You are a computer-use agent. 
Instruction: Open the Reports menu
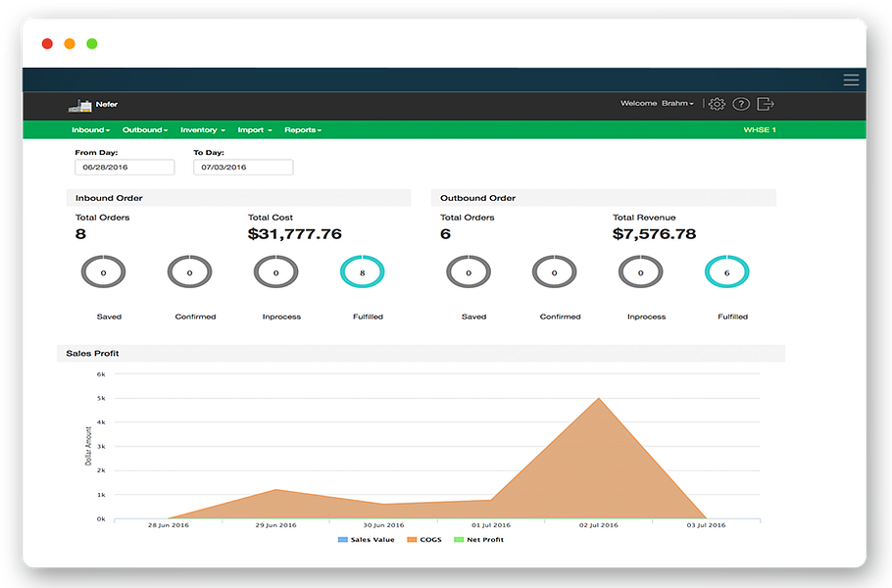(x=303, y=130)
